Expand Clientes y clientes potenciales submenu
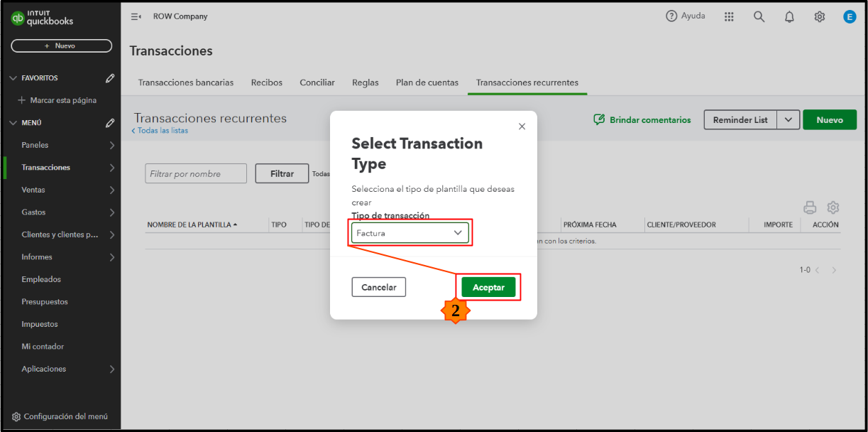The width and height of the screenshot is (868, 432). (x=111, y=234)
